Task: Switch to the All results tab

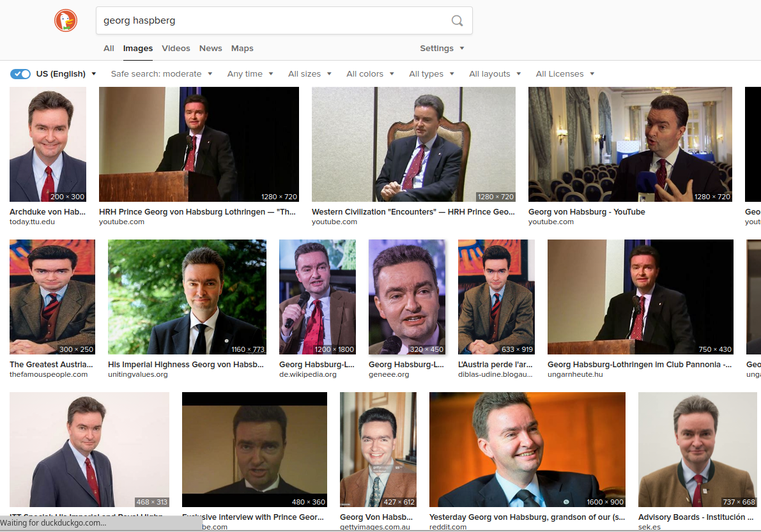Action: click(x=109, y=48)
